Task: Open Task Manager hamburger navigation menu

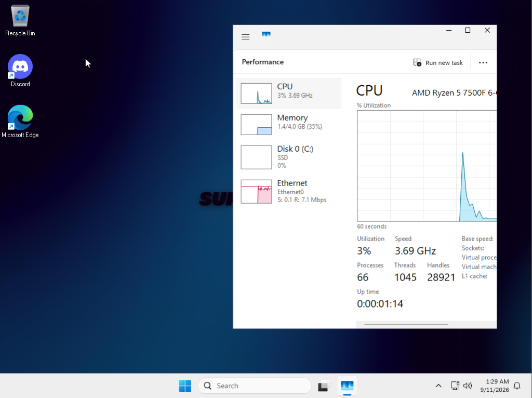Action: (x=245, y=37)
